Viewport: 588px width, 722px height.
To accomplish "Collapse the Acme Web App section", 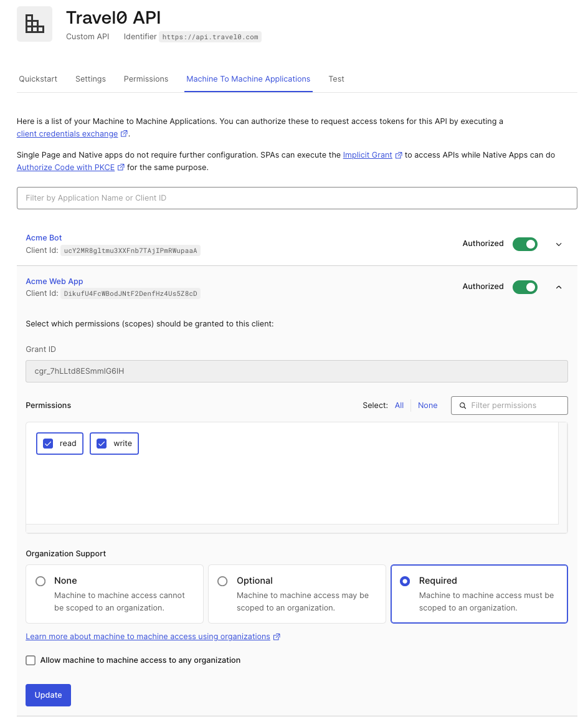I will [559, 287].
